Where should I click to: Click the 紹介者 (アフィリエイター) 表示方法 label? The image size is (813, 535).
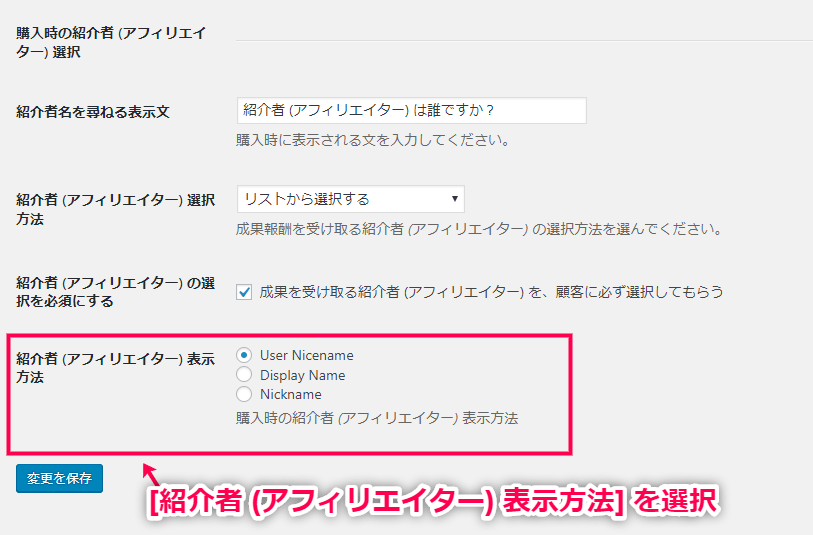(x=115, y=368)
